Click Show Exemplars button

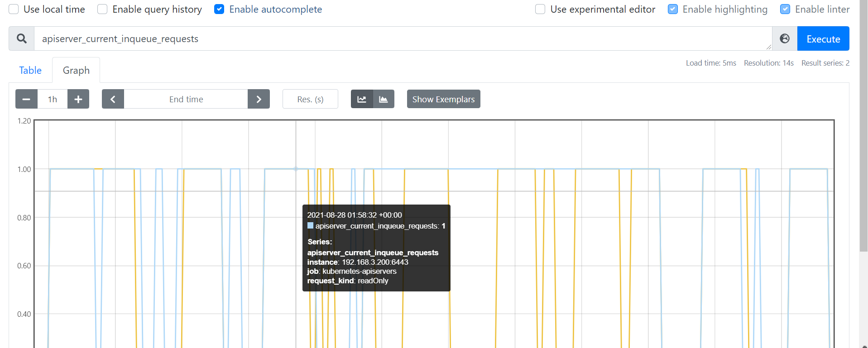443,99
